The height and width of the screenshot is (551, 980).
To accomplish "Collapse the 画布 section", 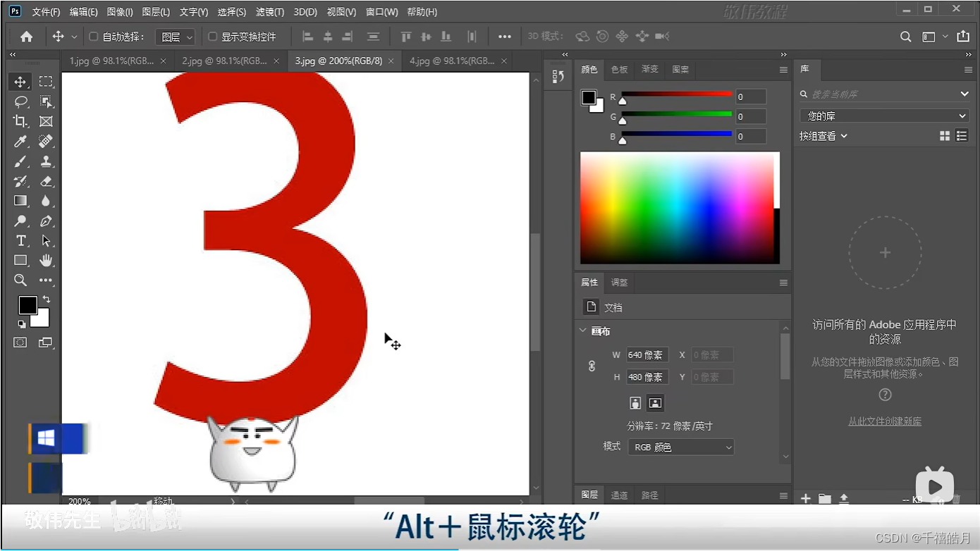I will tap(583, 330).
